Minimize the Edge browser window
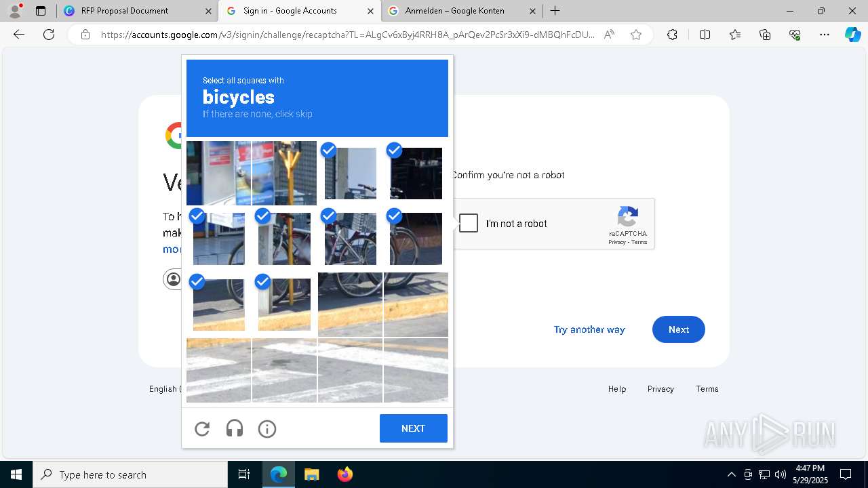 [x=790, y=11]
